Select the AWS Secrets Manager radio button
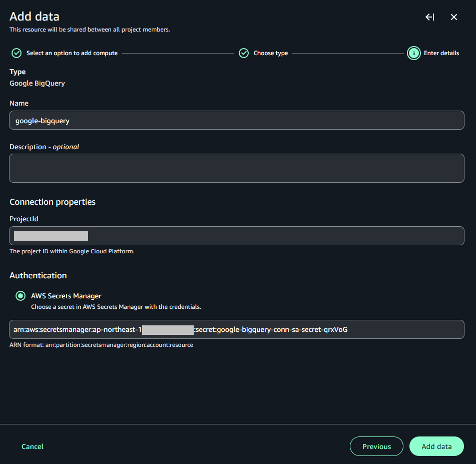The width and height of the screenshot is (476, 464). click(21, 296)
